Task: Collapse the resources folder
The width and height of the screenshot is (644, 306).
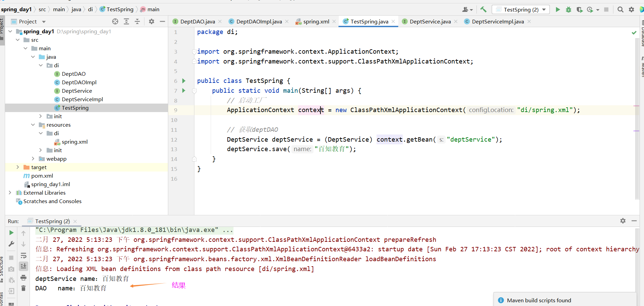Action: 33,125
